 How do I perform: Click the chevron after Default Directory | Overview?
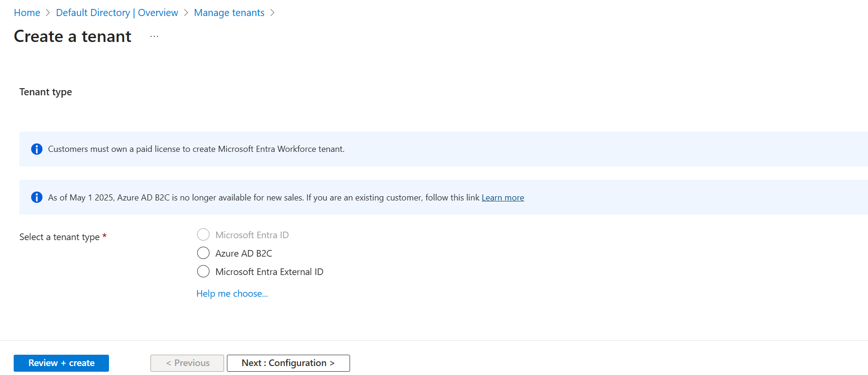click(186, 13)
